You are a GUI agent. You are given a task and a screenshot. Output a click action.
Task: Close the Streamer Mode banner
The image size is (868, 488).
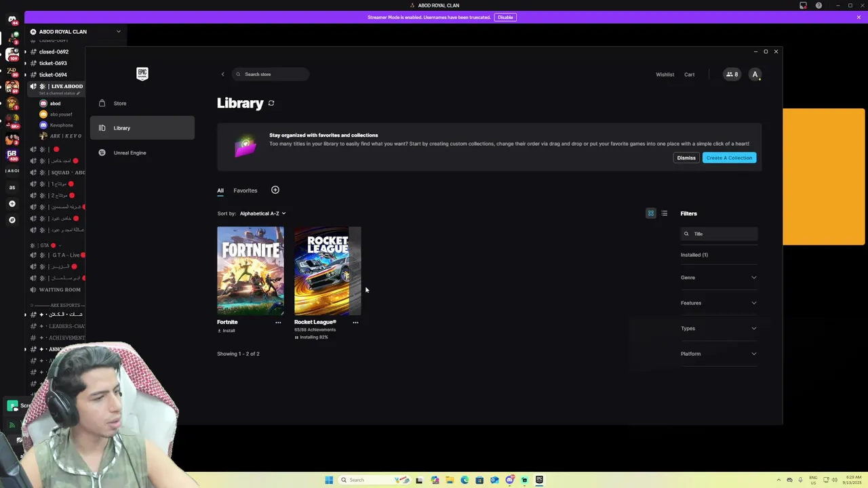click(859, 17)
